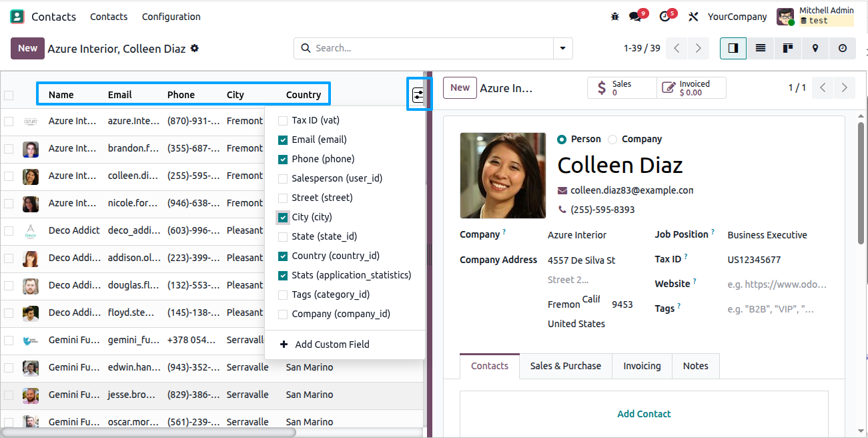The width and height of the screenshot is (868, 438).
Task: Switch to the Kanban view icon
Action: pyautogui.click(x=787, y=48)
